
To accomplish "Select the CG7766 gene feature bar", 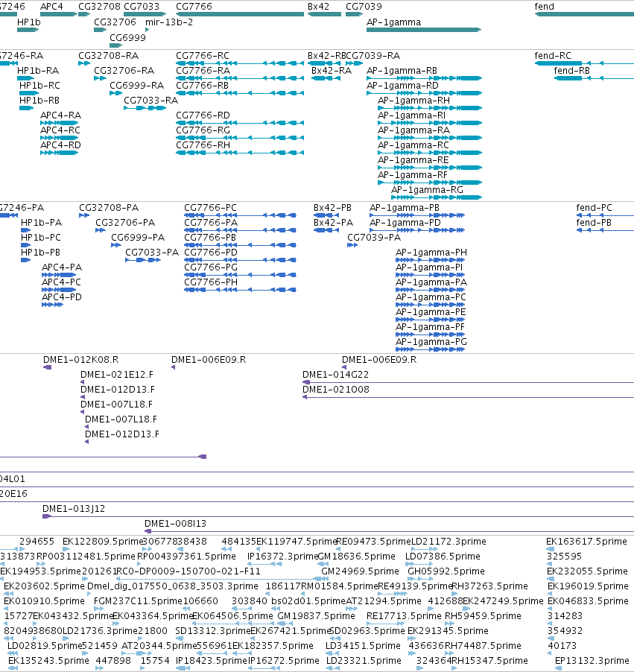I will point(240,14).
